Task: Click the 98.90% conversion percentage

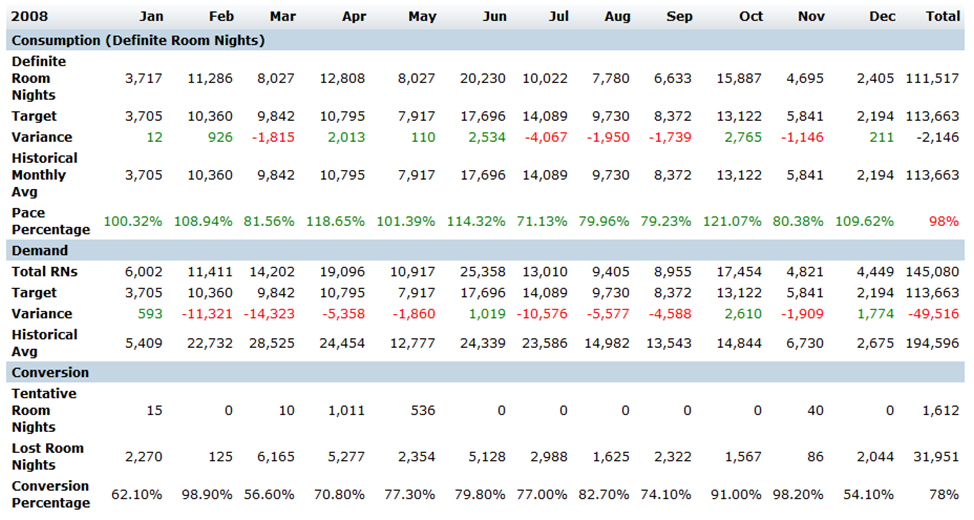Action: click(207, 495)
